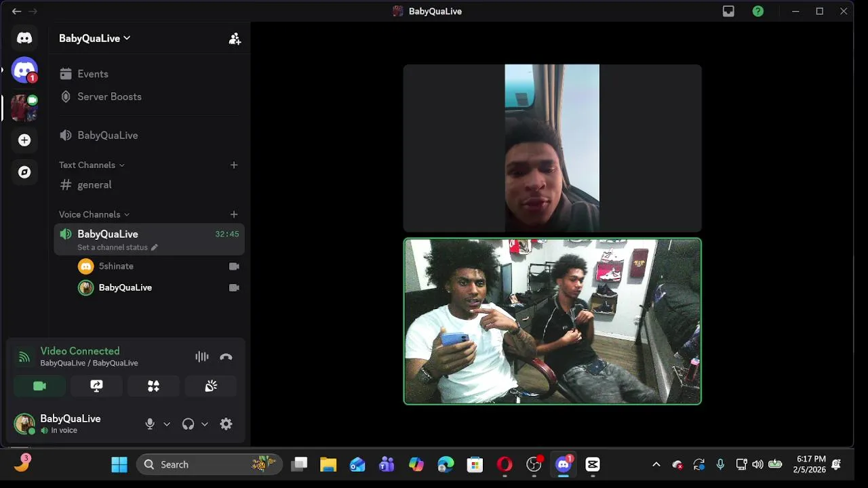
Task: Deafen with the headphones icon
Action: [188, 424]
